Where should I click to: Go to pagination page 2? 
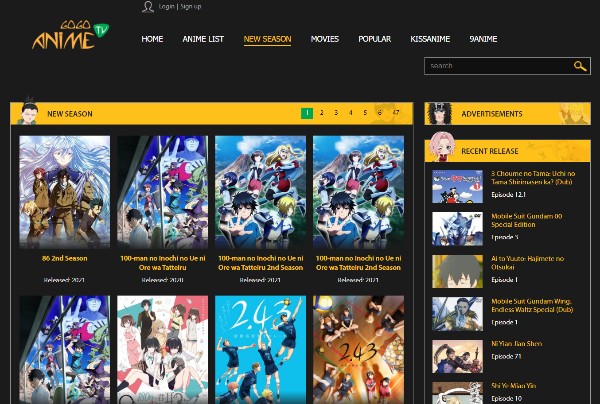pos(321,113)
